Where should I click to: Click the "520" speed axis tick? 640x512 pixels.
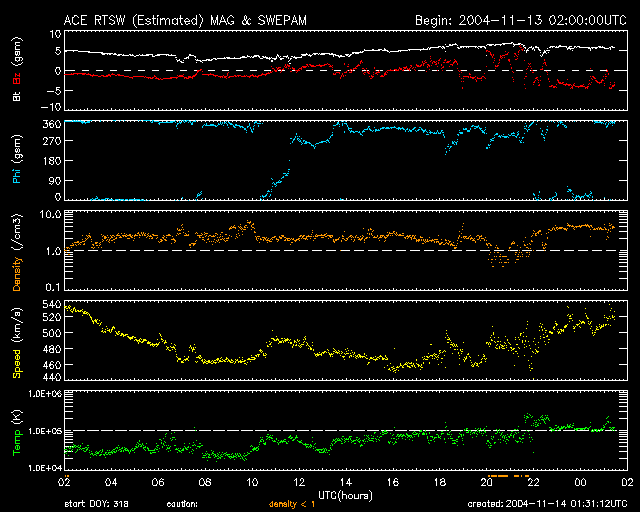coord(52,317)
